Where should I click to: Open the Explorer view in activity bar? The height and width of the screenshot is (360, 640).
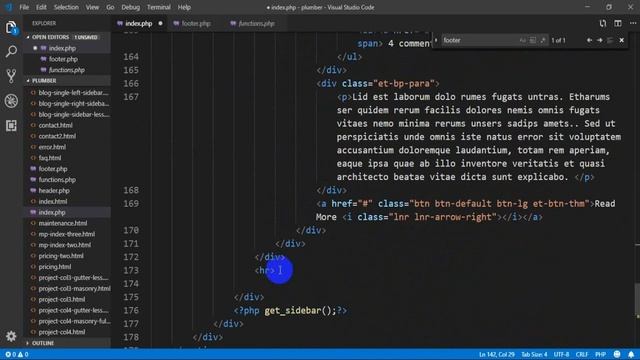[11, 28]
